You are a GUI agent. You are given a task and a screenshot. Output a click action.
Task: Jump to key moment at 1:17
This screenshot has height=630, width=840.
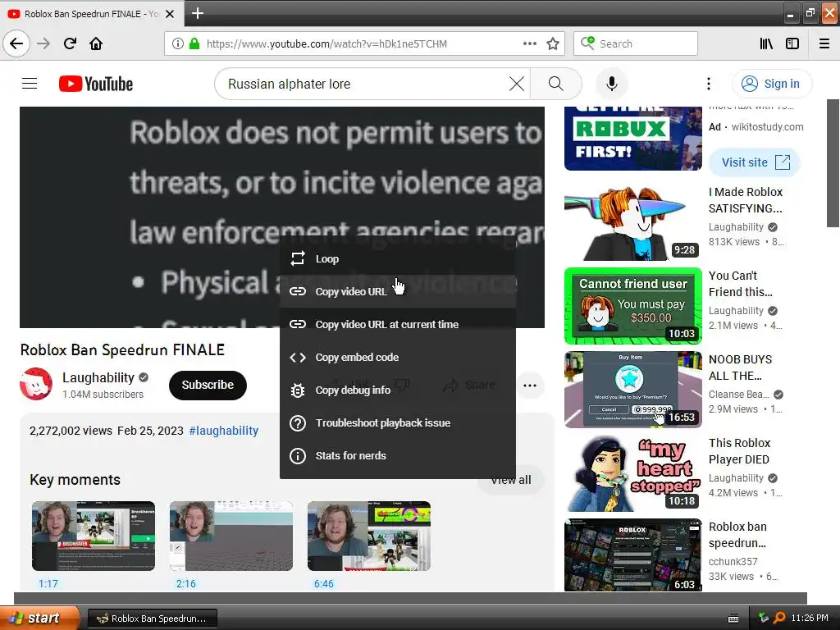click(94, 536)
